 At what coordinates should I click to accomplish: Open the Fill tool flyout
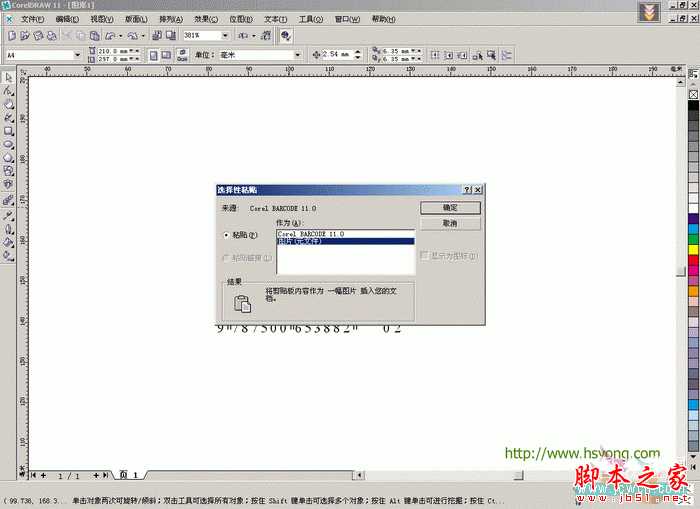coord(8,242)
